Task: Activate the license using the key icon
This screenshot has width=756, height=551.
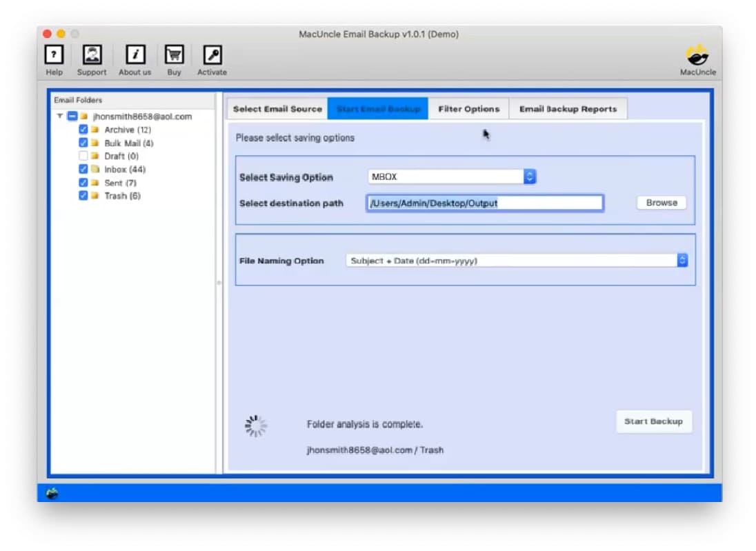Action: click(212, 54)
